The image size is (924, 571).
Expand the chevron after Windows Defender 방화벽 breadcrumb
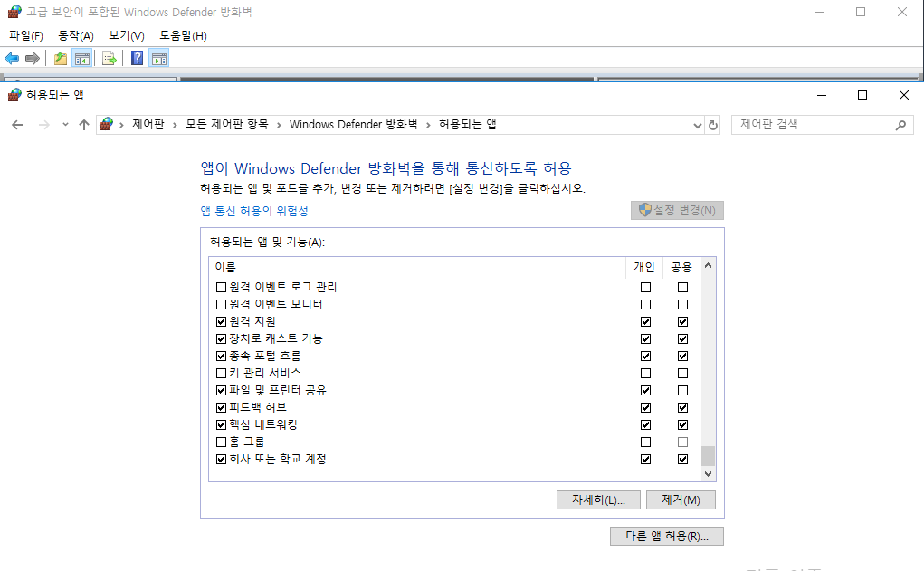point(428,125)
